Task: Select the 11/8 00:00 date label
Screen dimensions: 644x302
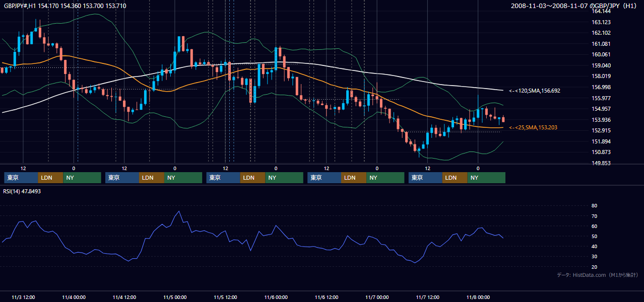Action: coord(478,297)
